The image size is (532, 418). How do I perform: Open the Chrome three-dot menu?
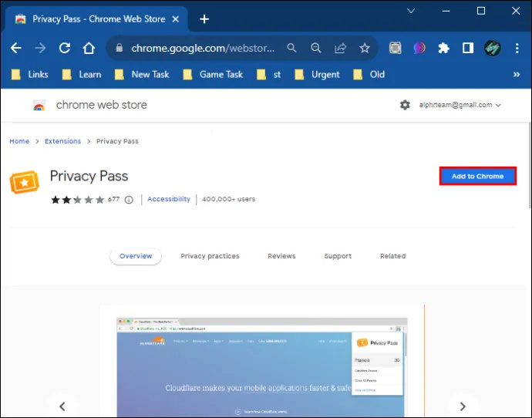[517, 48]
